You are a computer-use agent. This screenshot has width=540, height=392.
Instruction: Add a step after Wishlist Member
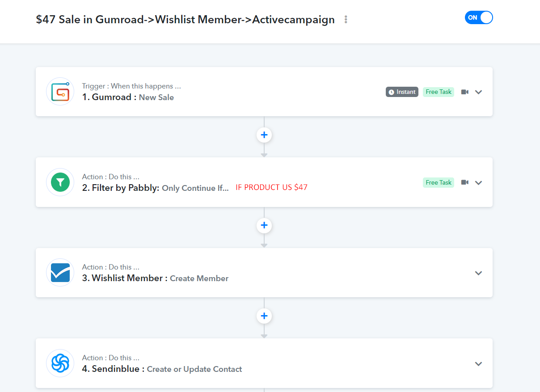(264, 316)
